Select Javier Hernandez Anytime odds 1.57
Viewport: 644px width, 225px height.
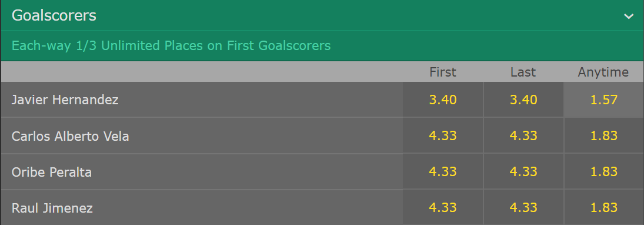[604, 100]
